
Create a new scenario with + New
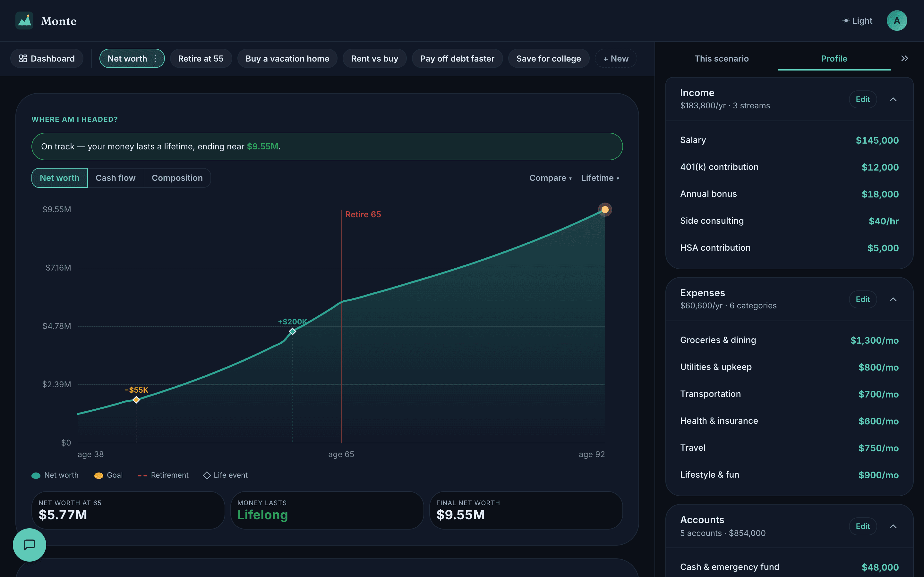(615, 58)
